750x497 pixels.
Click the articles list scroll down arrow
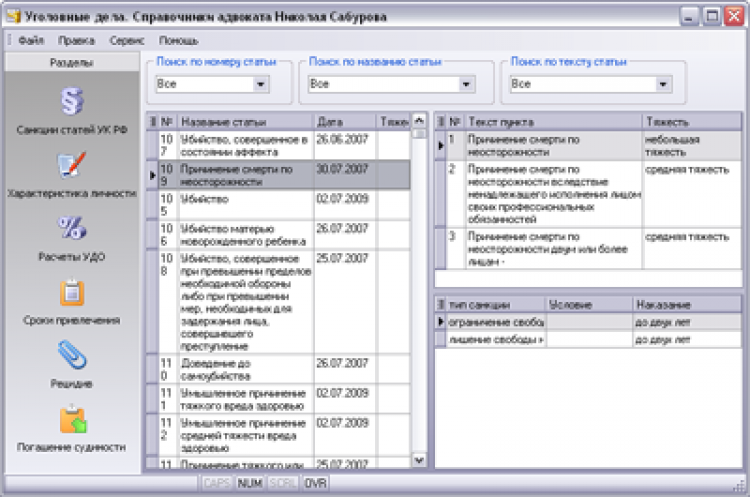(419, 460)
